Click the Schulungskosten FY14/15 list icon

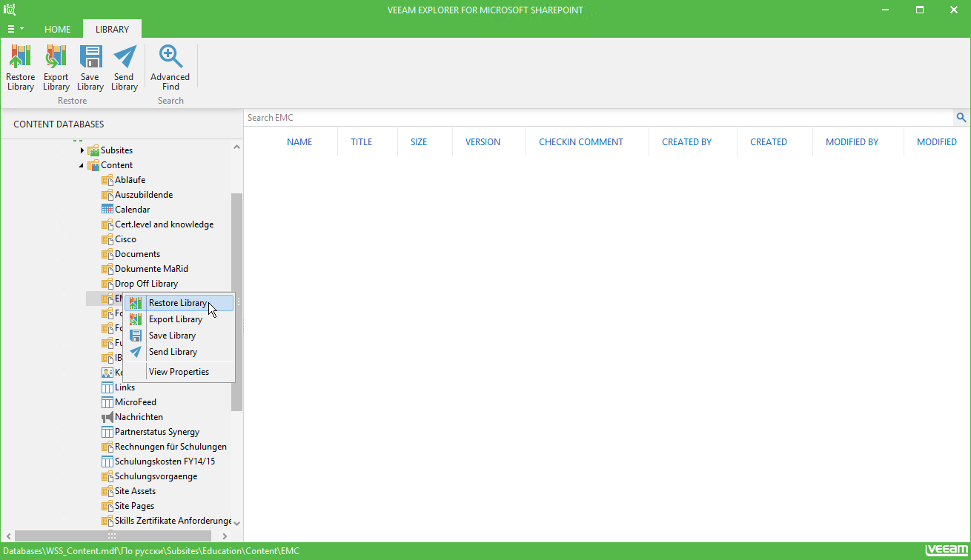pyautogui.click(x=107, y=461)
